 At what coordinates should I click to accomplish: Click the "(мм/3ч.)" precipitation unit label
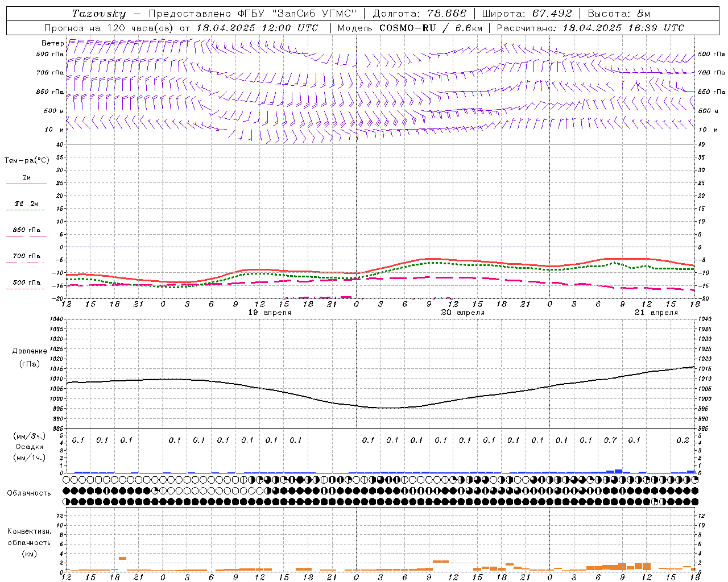[29, 436]
